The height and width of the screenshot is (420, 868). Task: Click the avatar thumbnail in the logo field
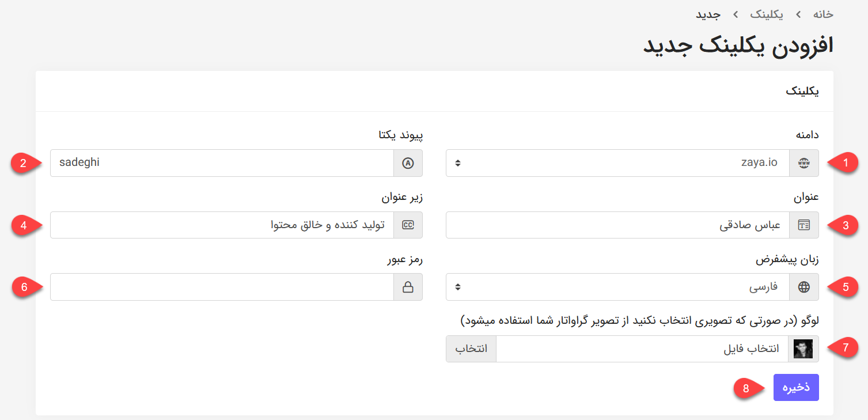(803, 349)
